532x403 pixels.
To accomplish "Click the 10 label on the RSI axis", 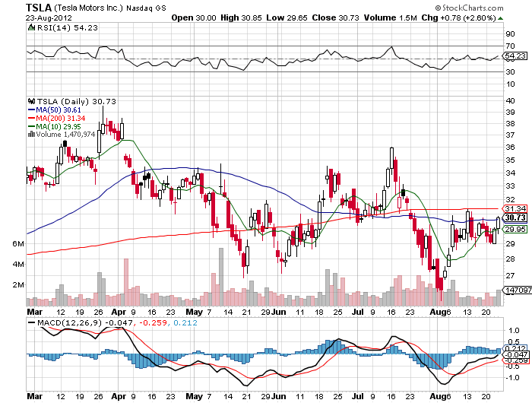I will pos(510,84).
